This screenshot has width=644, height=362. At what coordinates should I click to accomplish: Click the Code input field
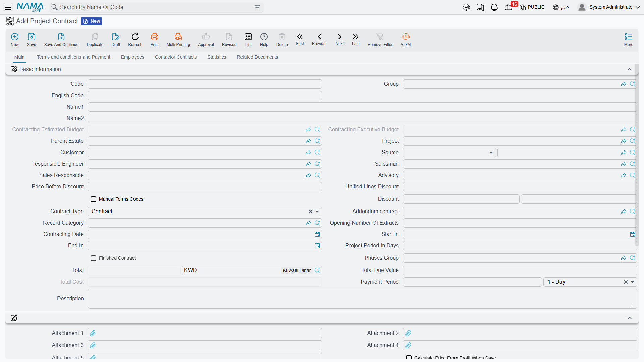[x=205, y=84]
